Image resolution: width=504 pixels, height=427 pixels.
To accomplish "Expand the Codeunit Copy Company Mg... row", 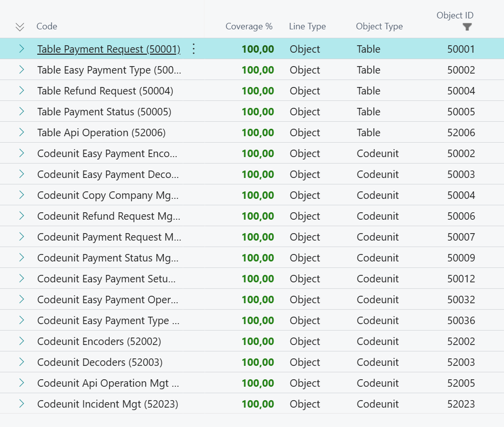I will pyautogui.click(x=21, y=195).
